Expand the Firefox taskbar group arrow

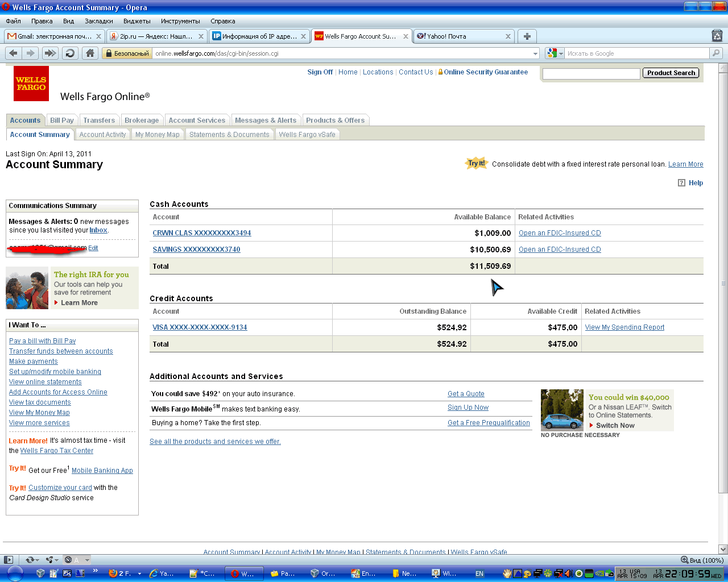click(139, 573)
